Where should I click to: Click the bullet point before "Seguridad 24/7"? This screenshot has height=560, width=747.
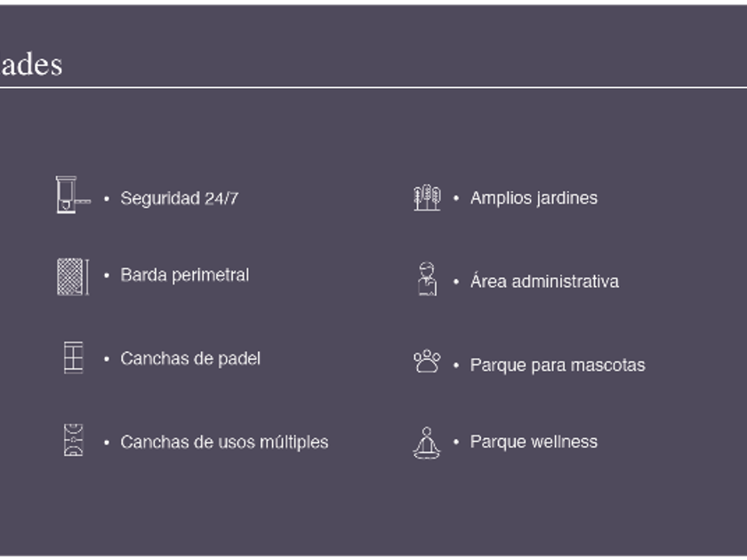107,199
